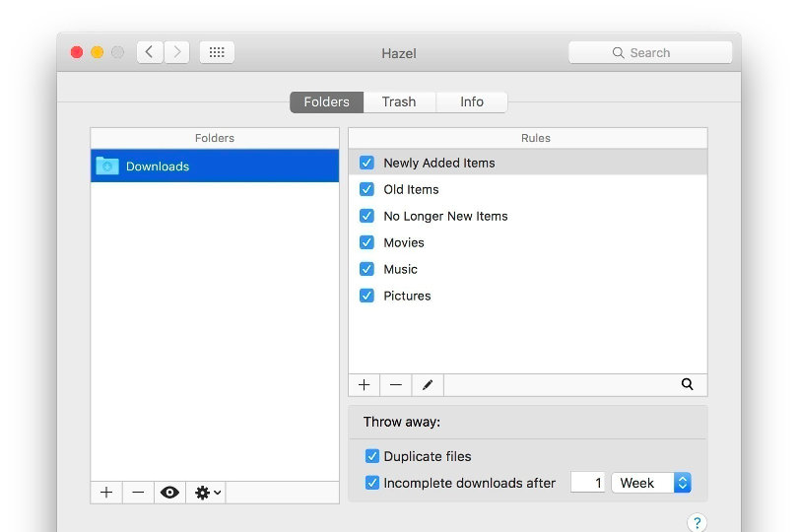Uncheck the Old Items rule
This screenshot has width=798, height=532.
pyautogui.click(x=366, y=189)
